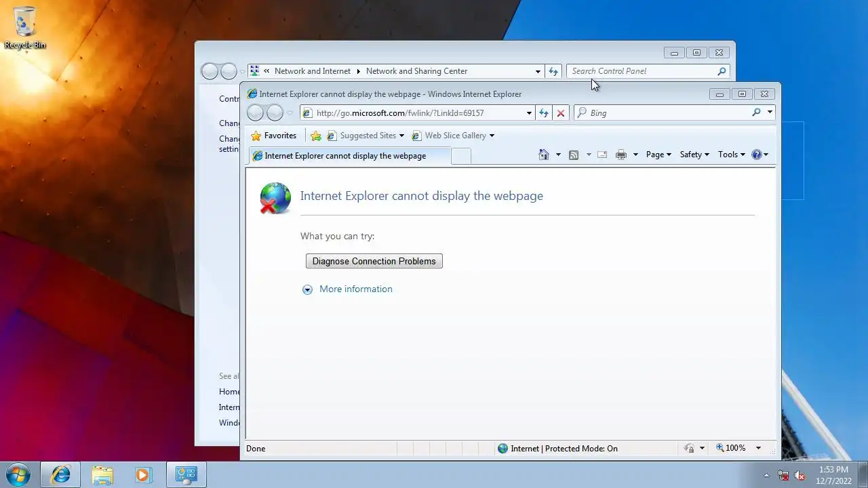Open the Favorites star button
Image resolution: width=868 pixels, height=488 pixels.
[x=273, y=136]
